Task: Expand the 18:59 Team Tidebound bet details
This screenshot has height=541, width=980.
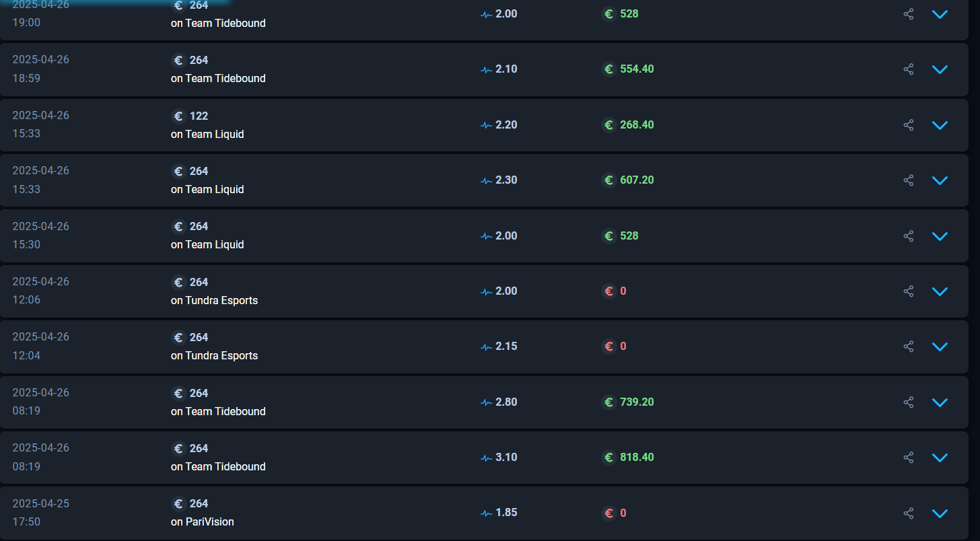Action: [940, 69]
